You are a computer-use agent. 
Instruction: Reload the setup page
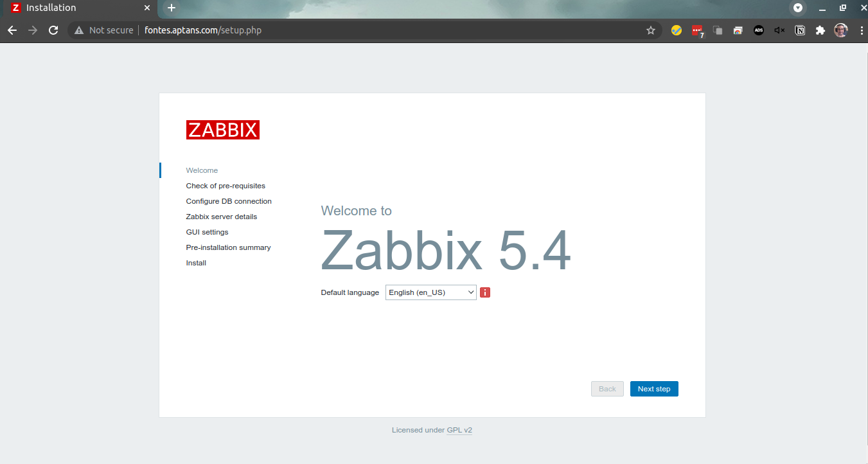(x=53, y=30)
